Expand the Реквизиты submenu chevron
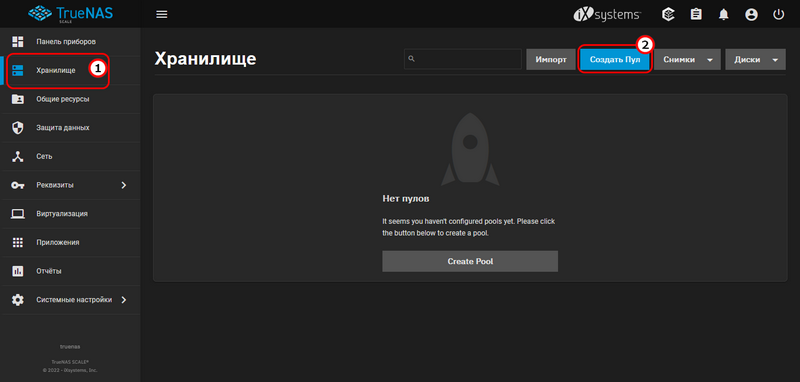The width and height of the screenshot is (800, 382). pyautogui.click(x=123, y=185)
